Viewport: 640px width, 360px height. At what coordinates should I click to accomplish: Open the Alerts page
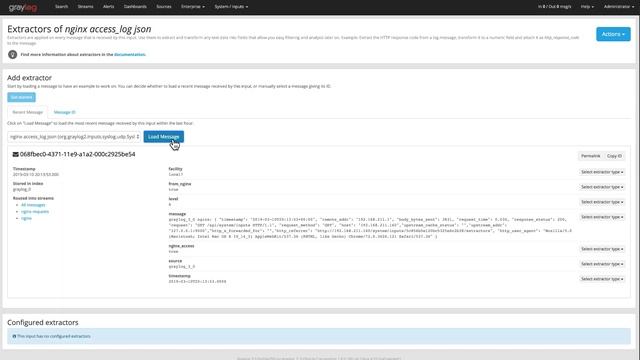click(x=109, y=7)
